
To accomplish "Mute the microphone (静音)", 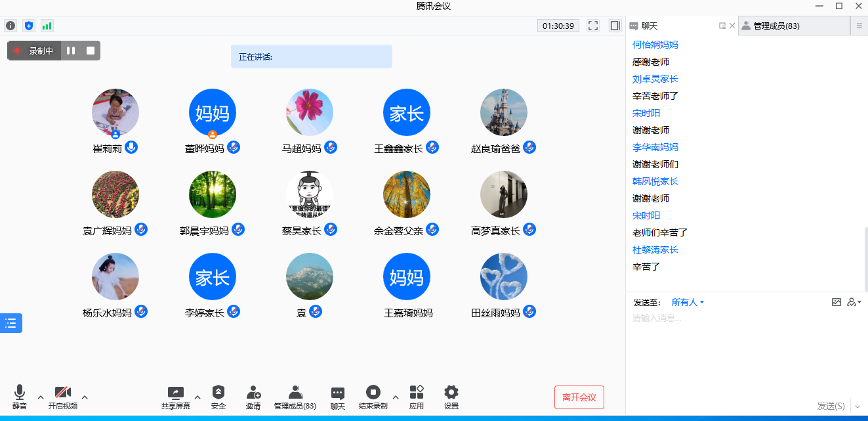I will (20, 397).
